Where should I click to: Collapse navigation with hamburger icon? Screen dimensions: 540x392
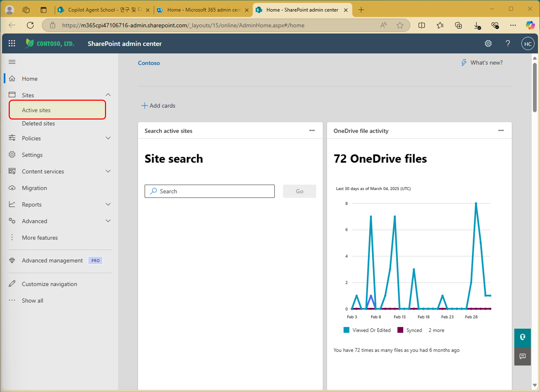coord(12,62)
